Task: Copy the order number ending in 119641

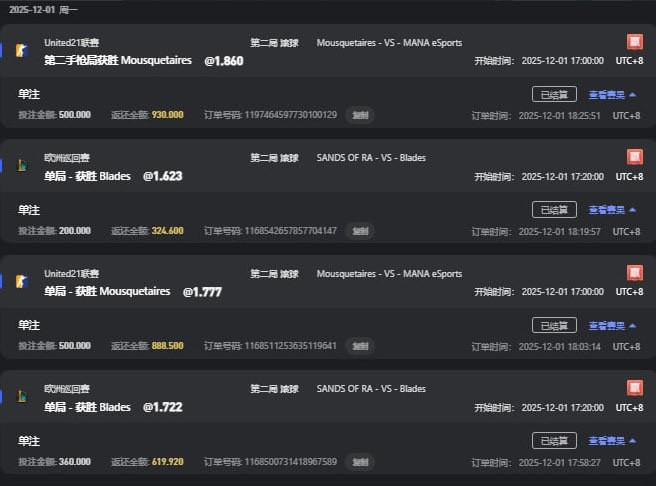Action: 360,346
